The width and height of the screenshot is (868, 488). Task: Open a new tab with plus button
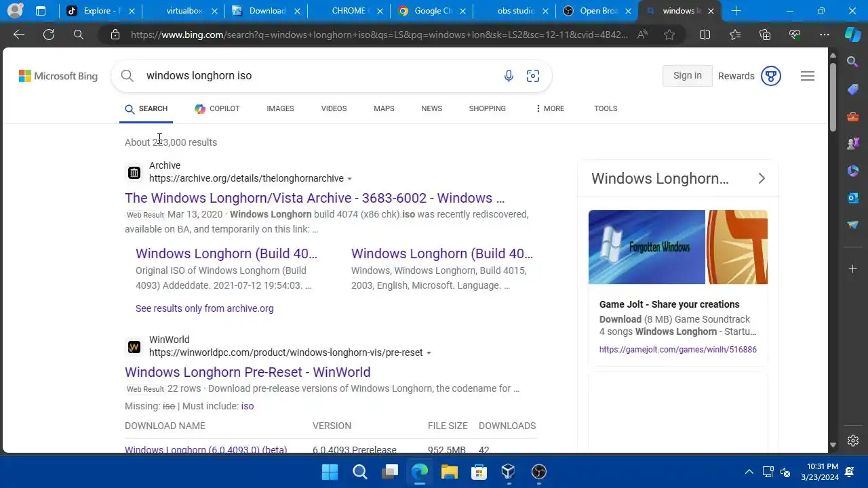(x=736, y=11)
